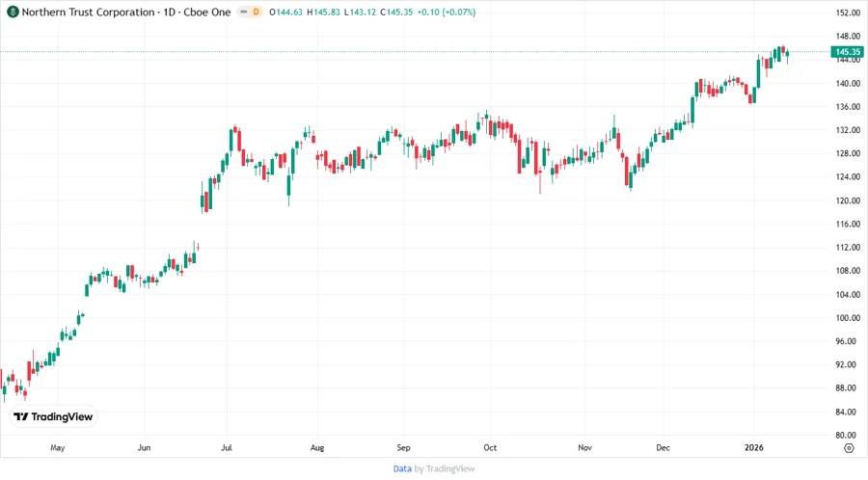This screenshot has width=868, height=480.
Task: Click the 124.00 price axis label
Action: (848, 177)
